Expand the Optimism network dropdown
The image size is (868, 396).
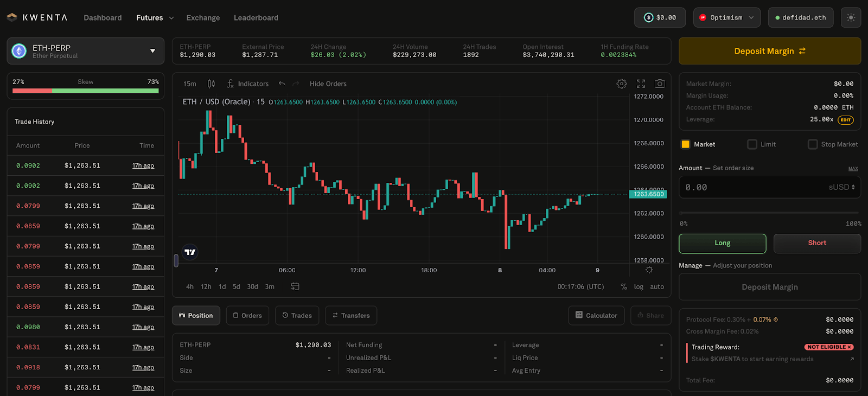[x=727, y=17]
